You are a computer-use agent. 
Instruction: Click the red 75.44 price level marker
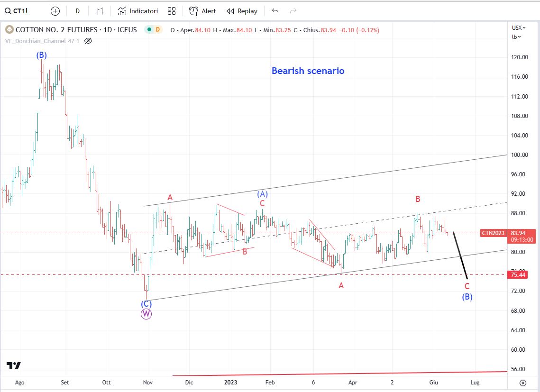click(518, 274)
